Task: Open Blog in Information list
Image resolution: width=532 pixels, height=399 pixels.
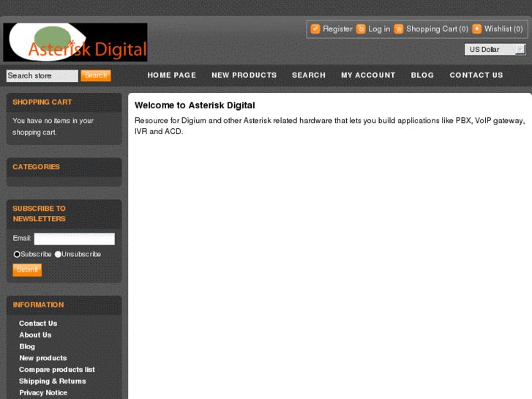Action: [x=27, y=347]
